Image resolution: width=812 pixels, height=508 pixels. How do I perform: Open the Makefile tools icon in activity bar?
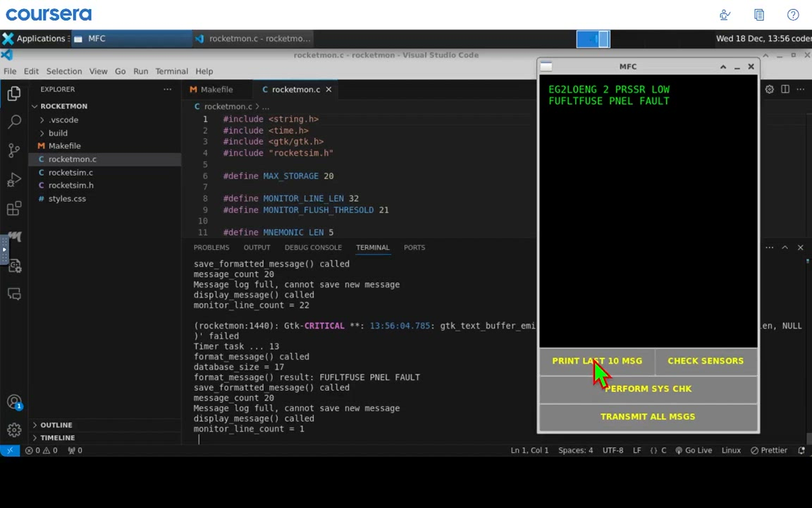tap(14, 237)
